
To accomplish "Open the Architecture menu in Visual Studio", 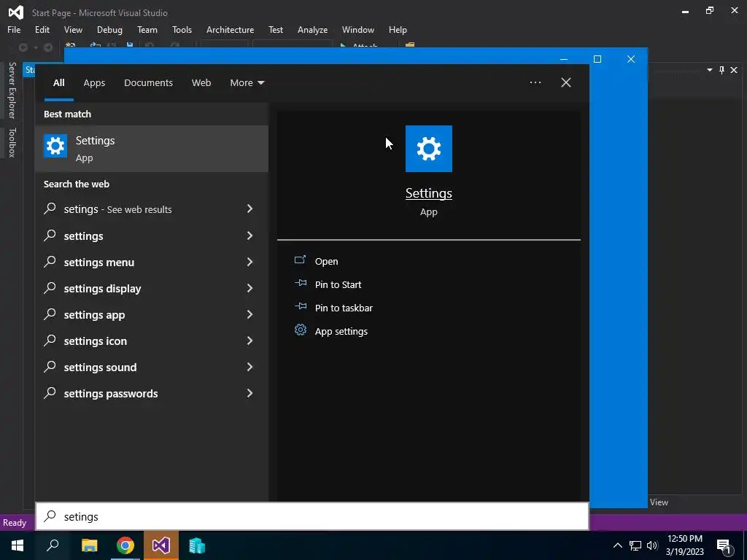I will (x=230, y=29).
